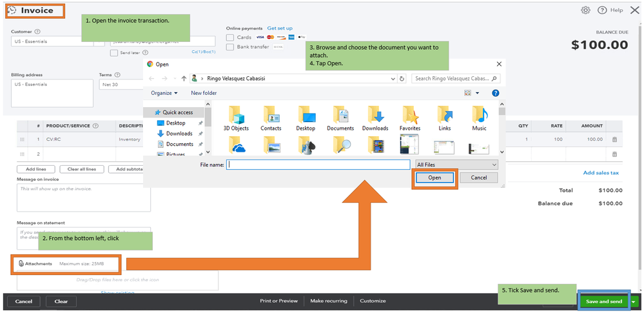Click the Cancel button in Open dialog
This screenshot has width=644, height=313.
(x=478, y=177)
